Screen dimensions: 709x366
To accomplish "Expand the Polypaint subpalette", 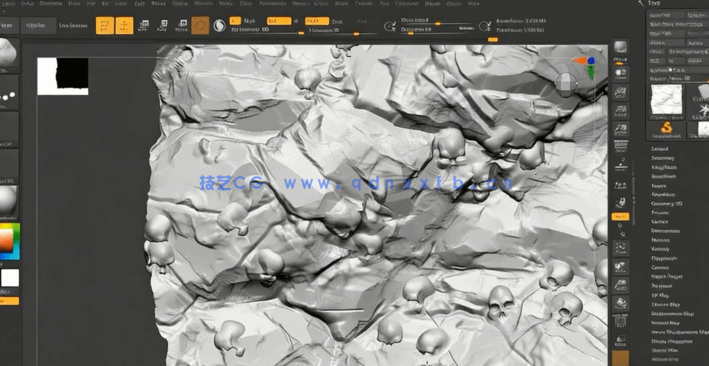I will (x=661, y=286).
